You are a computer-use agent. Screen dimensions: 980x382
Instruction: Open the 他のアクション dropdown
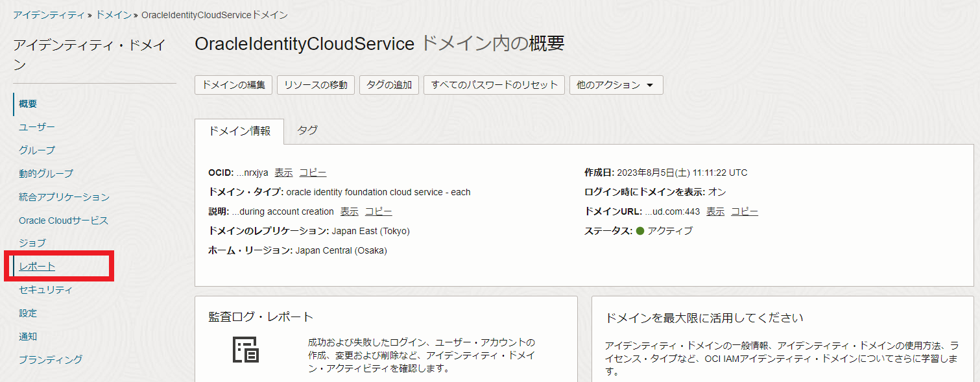616,85
